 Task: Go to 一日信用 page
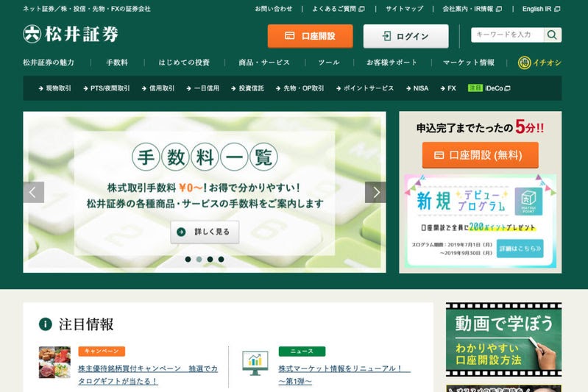[x=203, y=88]
